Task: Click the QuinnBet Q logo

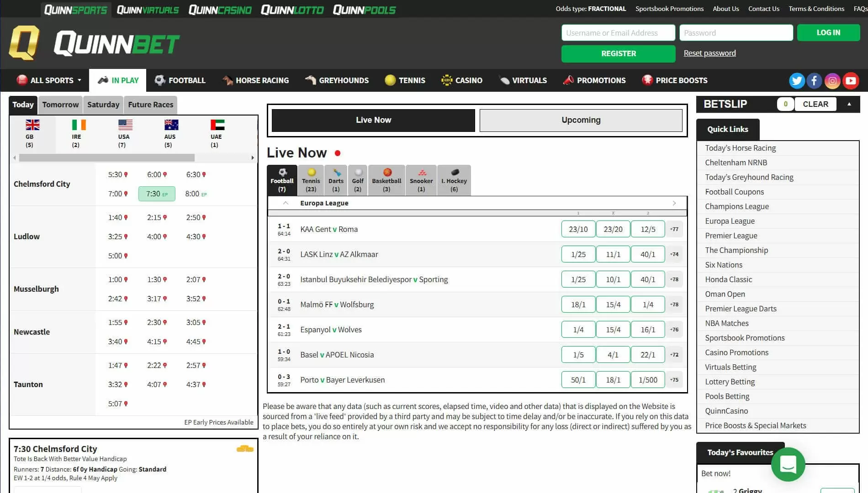Action: (24, 43)
